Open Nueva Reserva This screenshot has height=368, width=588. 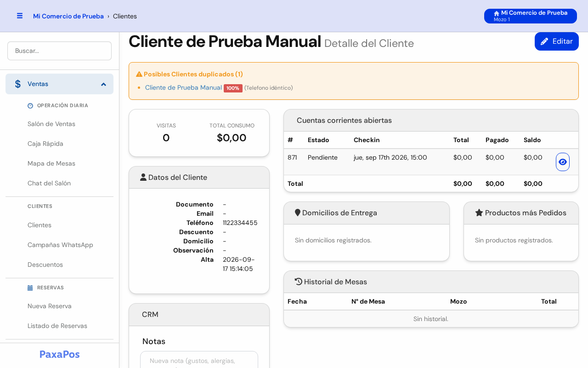(x=50, y=306)
